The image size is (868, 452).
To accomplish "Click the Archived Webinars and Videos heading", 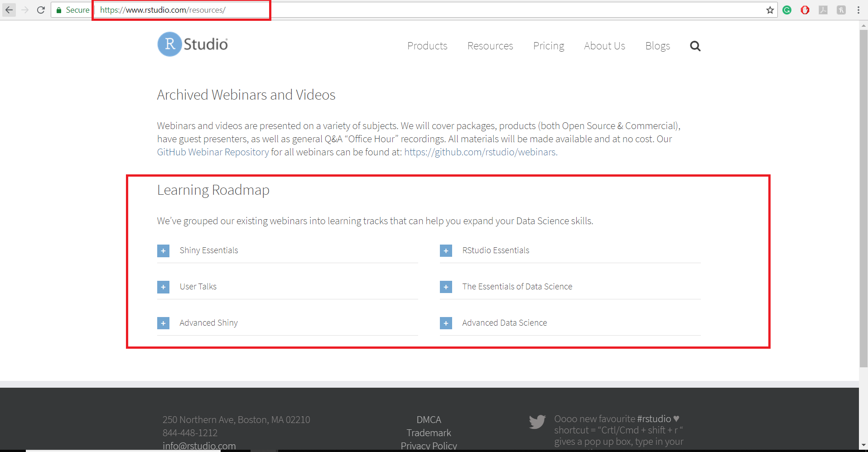I will pos(246,95).
